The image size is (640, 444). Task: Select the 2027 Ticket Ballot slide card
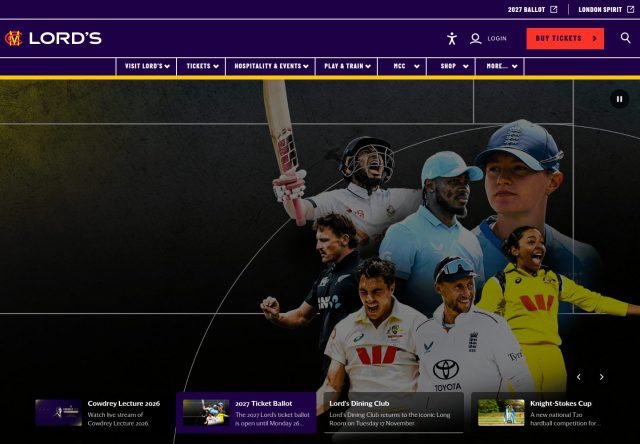pyautogui.click(x=246, y=413)
